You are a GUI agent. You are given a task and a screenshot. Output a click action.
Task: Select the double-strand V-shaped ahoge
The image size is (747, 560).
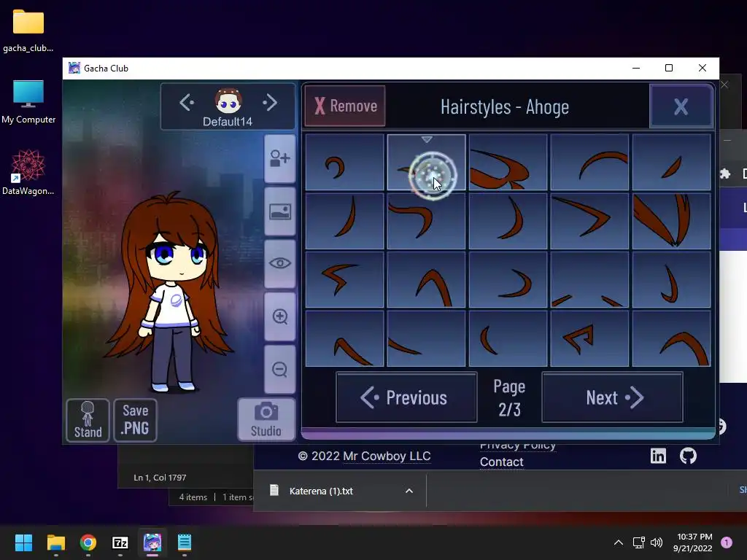(x=671, y=221)
